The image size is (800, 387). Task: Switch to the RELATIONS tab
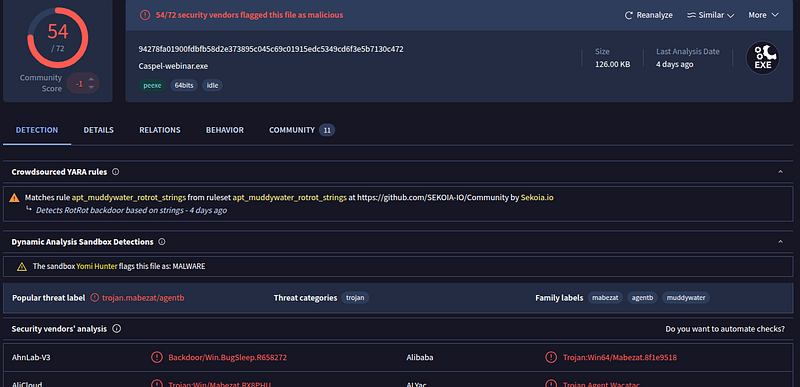tap(160, 130)
